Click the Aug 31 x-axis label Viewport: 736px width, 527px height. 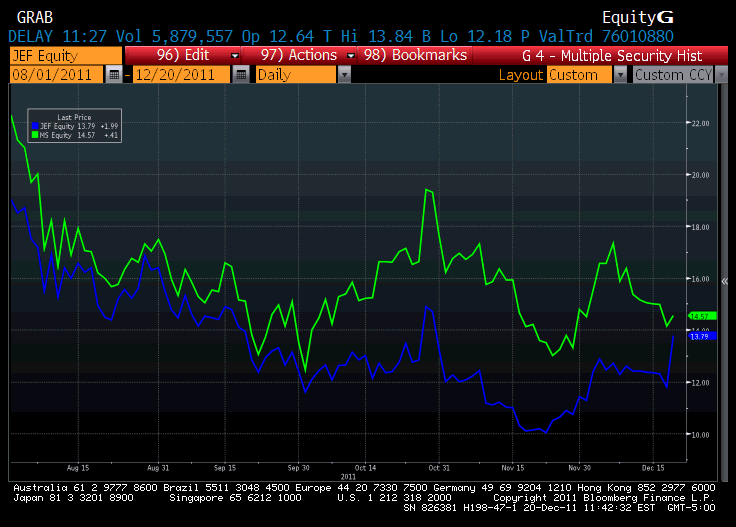pyautogui.click(x=158, y=468)
